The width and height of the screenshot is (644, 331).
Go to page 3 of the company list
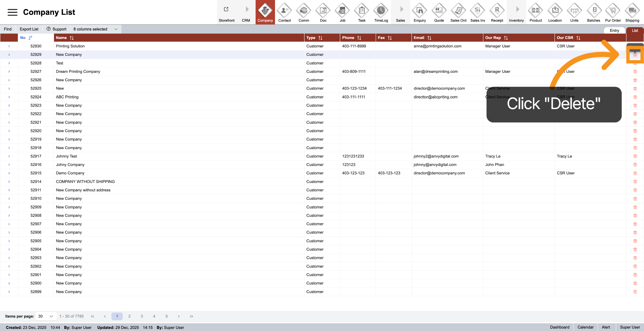(142, 316)
